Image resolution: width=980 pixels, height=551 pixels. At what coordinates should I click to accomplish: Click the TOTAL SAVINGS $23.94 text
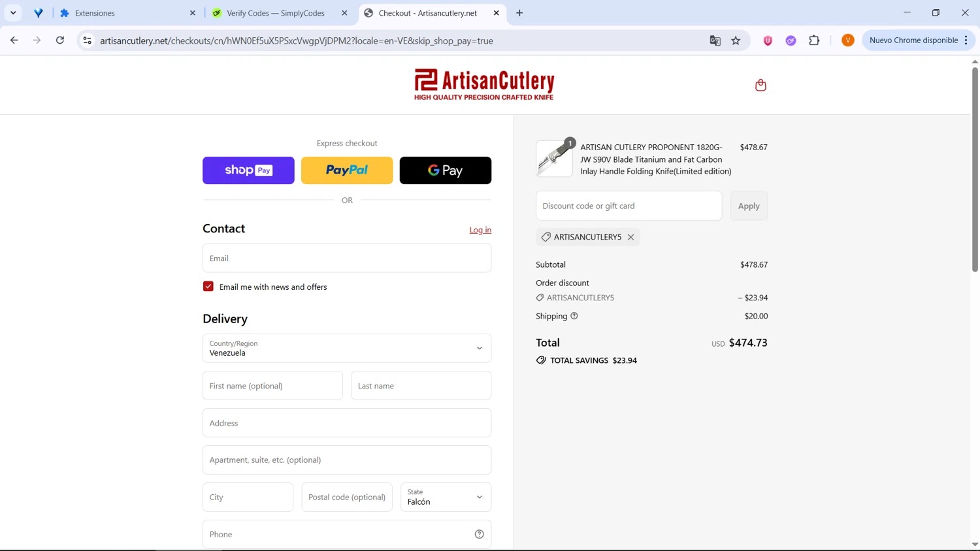click(x=593, y=360)
